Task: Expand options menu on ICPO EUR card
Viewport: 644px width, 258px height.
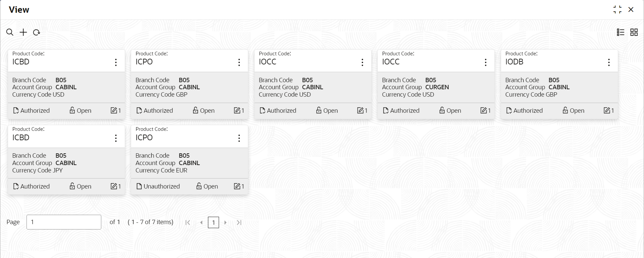Action: [x=239, y=138]
